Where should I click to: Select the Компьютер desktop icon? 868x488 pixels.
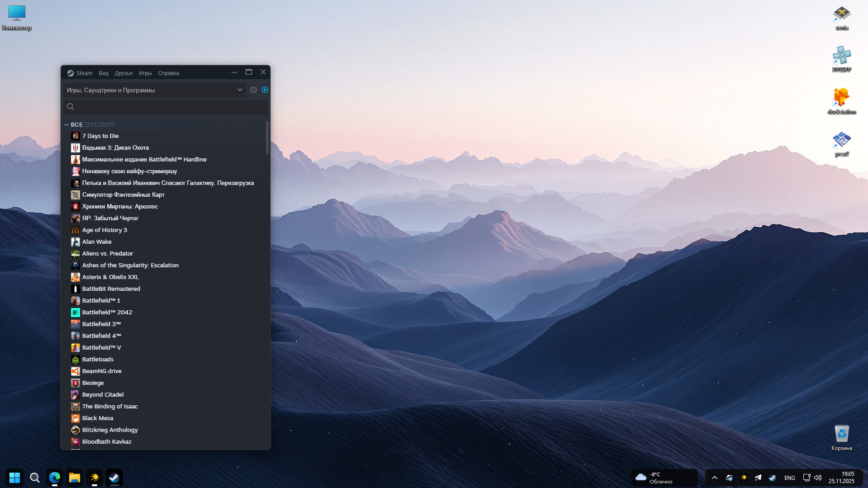coord(17,18)
